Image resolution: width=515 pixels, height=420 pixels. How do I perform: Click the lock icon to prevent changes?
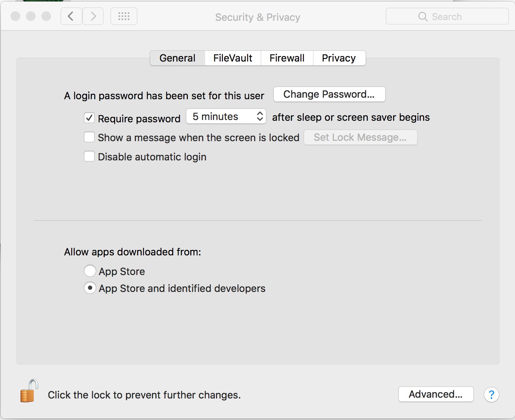[29, 391]
